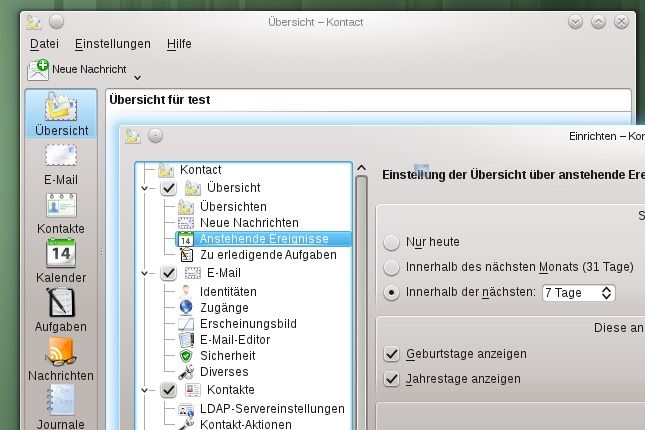The image size is (645, 430).
Task: Close the Übersicht – Kontact window
Action: pos(621,21)
